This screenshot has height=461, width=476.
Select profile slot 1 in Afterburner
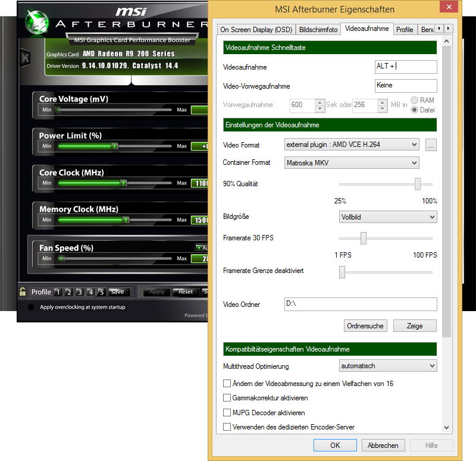point(58,292)
